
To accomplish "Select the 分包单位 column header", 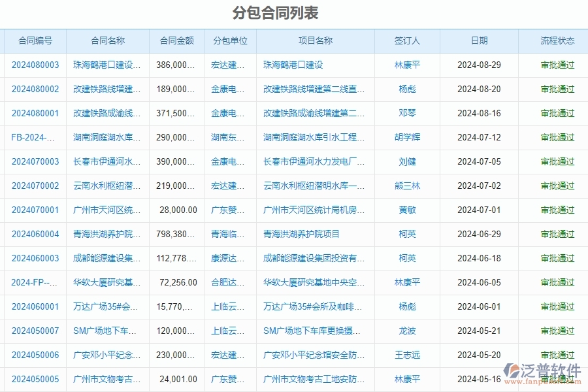I will click(x=229, y=41).
